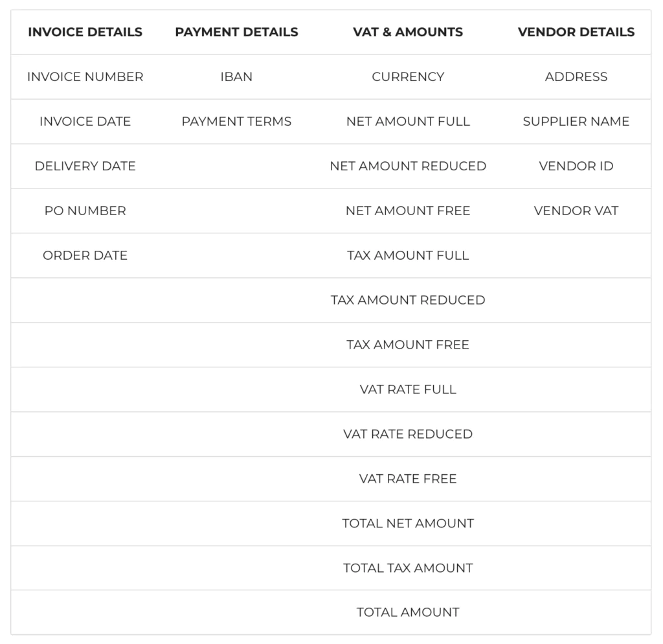Select the TOTAL AMOUNT cell
This screenshot has height=644, width=663.
click(x=408, y=612)
